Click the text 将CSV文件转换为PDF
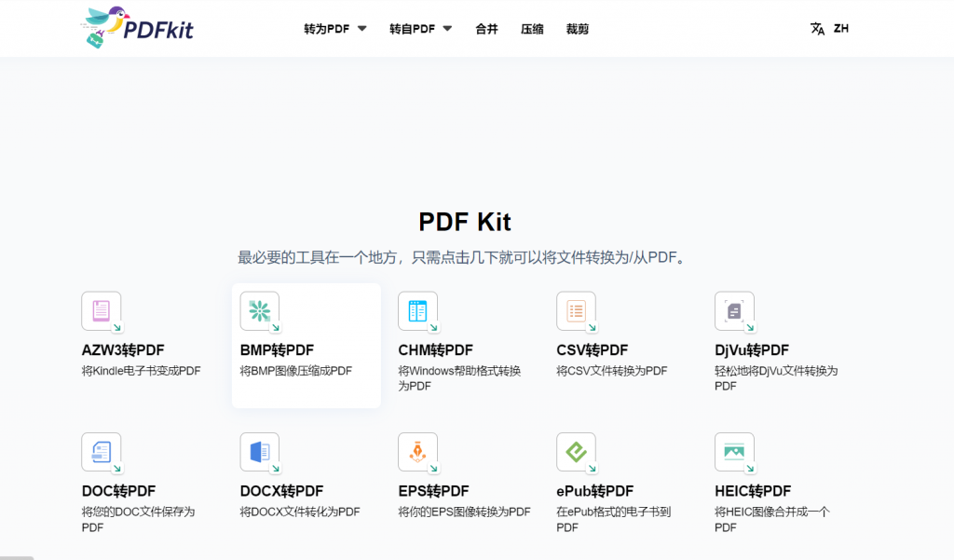 611,371
